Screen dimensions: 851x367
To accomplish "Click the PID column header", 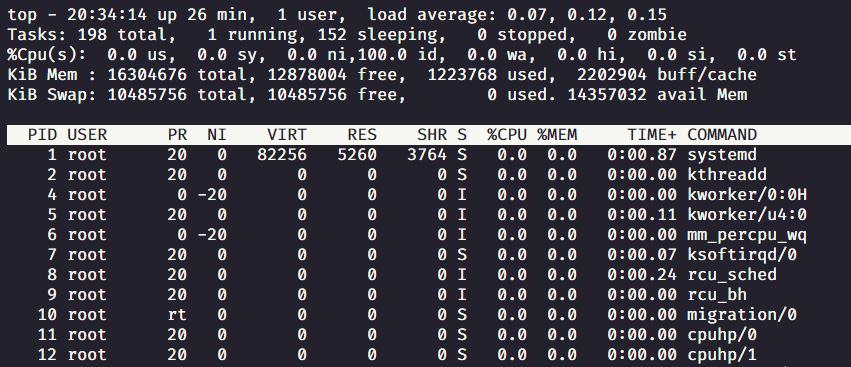I will coord(42,135).
